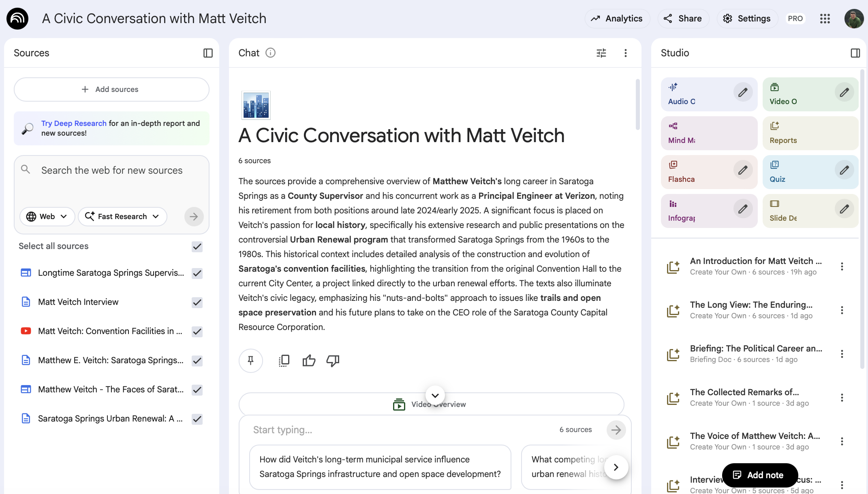Copy the summary text
This screenshot has width=868, height=494.
point(284,360)
